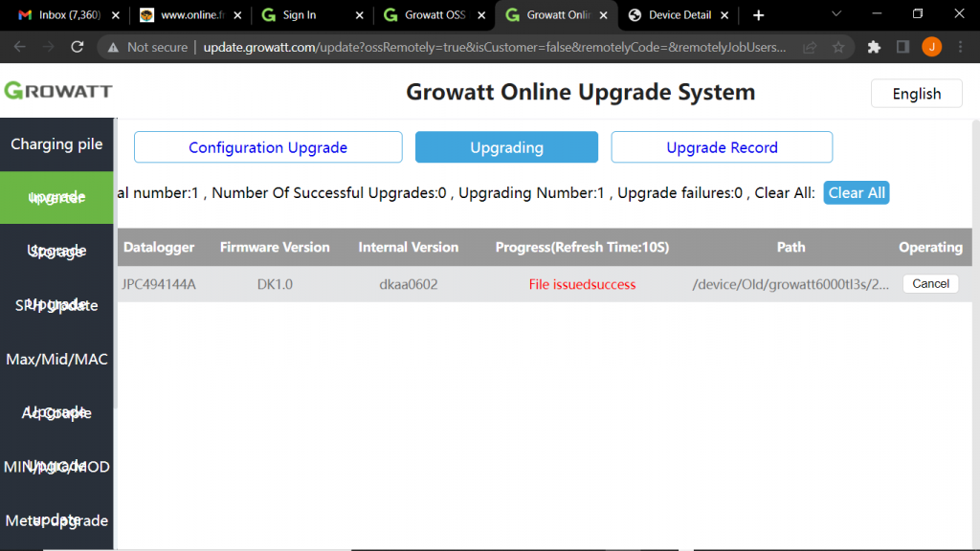This screenshot has width=980, height=551.
Task: Click the Internal Version column header
Action: [408, 248]
